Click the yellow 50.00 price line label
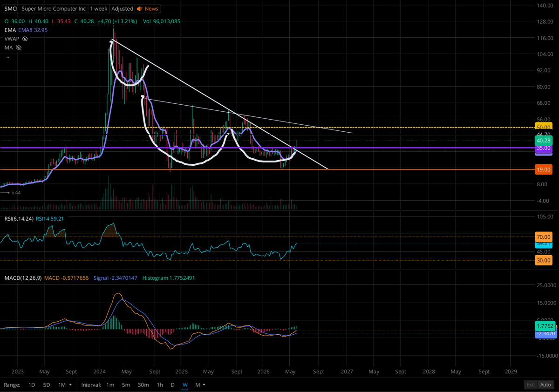Image resolution: width=559 pixels, height=392 pixels. (x=544, y=127)
